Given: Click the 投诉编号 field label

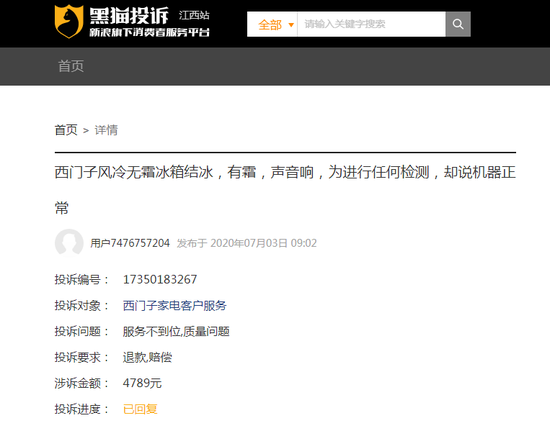Looking at the screenshot, I should coord(81,280).
